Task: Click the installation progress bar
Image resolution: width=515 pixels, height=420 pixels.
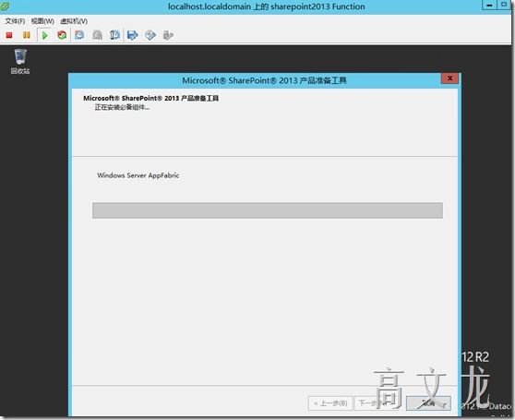Action: [x=268, y=210]
